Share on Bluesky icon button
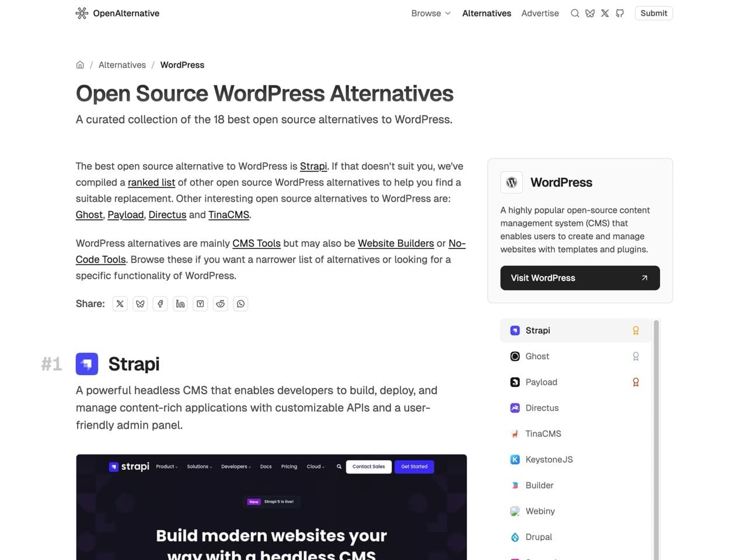The width and height of the screenshot is (747, 560). point(140,303)
